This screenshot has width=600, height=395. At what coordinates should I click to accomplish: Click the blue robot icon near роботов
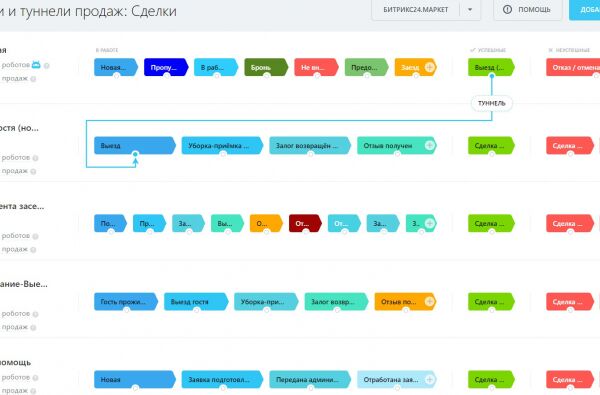(36, 65)
